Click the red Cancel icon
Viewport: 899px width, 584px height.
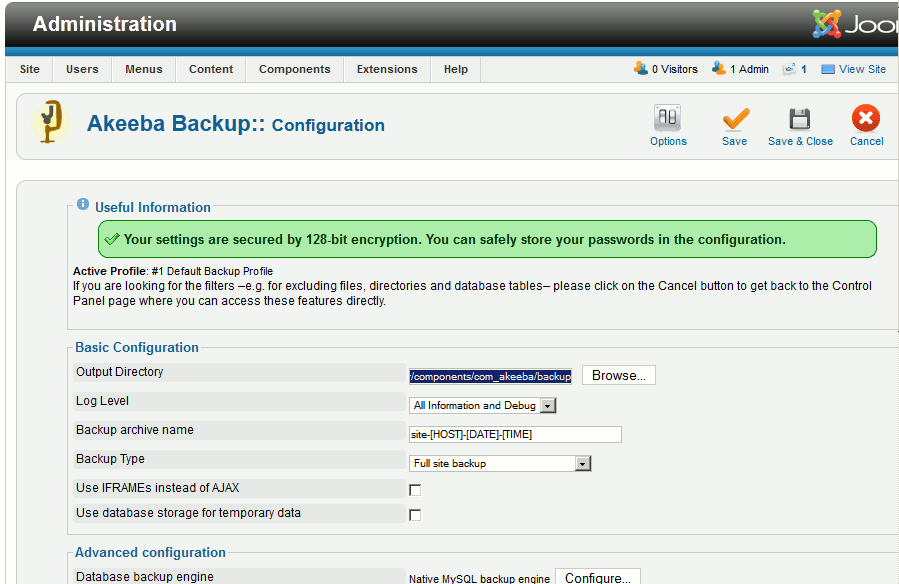866,119
